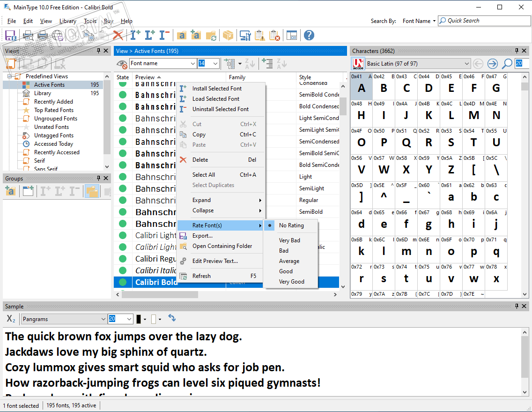532x412 pixels.
Task: Rate the font Very Good
Action: click(291, 282)
